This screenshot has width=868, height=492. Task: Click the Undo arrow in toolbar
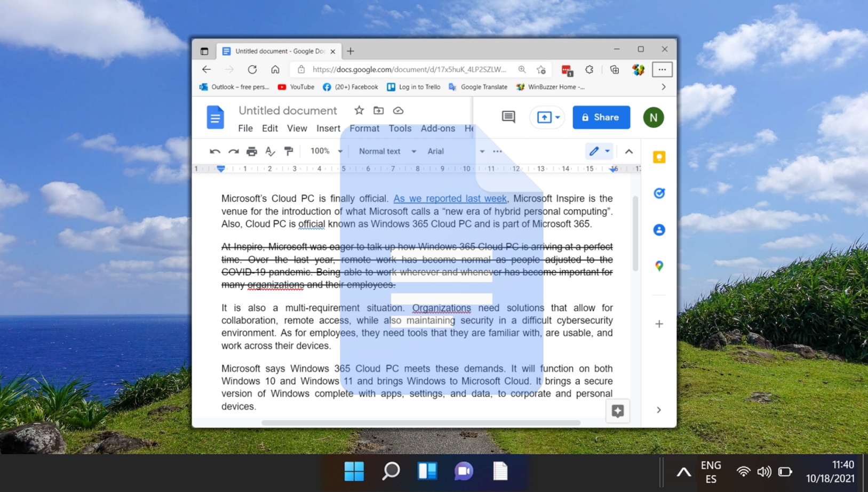tap(215, 151)
